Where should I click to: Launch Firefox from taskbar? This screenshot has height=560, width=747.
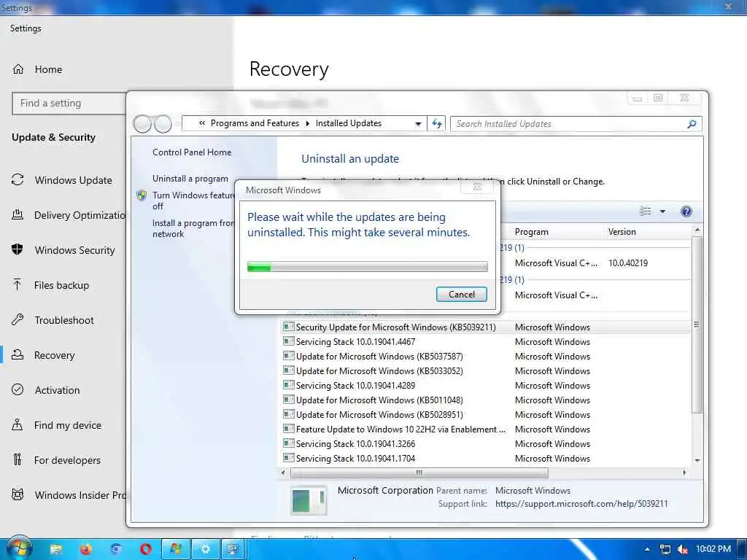(x=86, y=549)
